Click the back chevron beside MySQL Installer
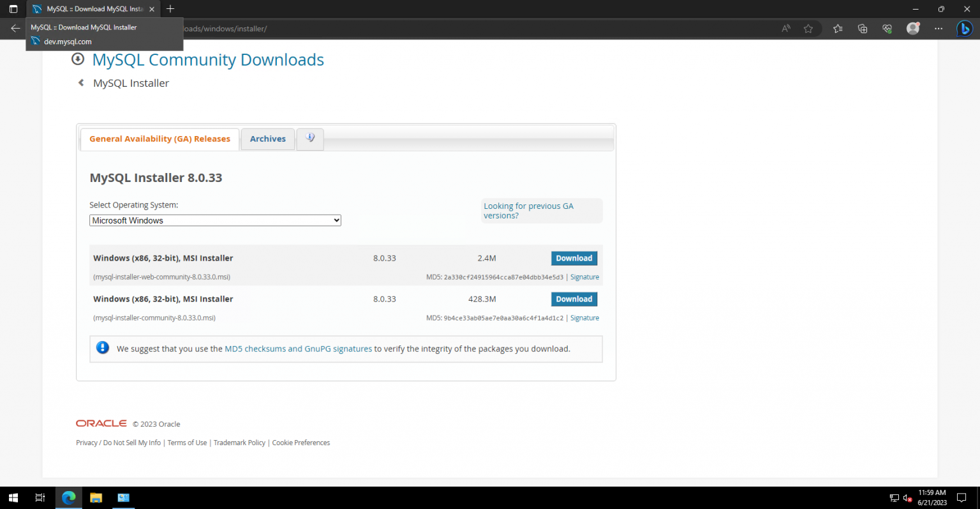This screenshot has width=980, height=509. click(x=80, y=82)
